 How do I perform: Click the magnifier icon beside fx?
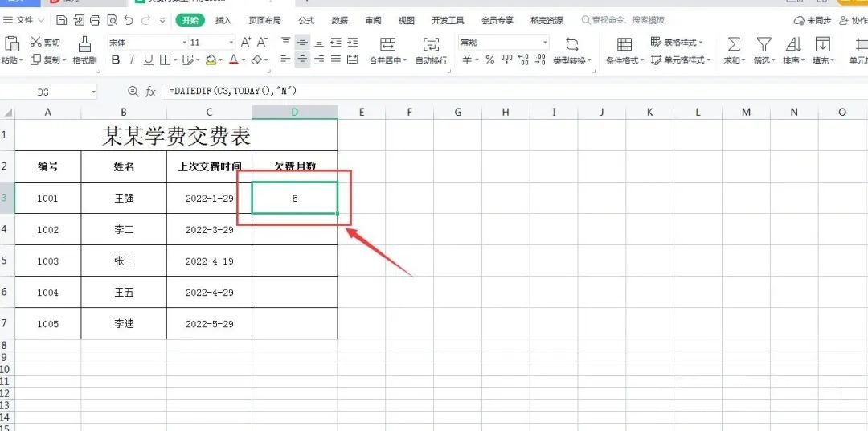[x=133, y=92]
